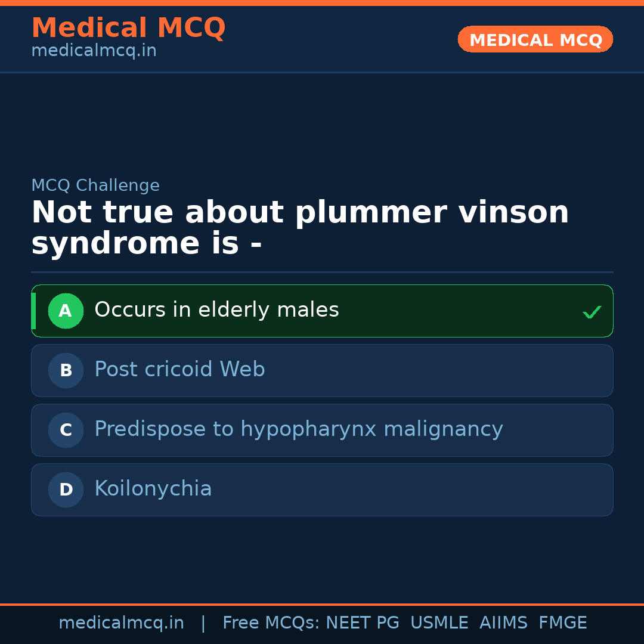Choose the answer Post cricoid Web
This screenshot has height=644, width=644.
coord(179,370)
